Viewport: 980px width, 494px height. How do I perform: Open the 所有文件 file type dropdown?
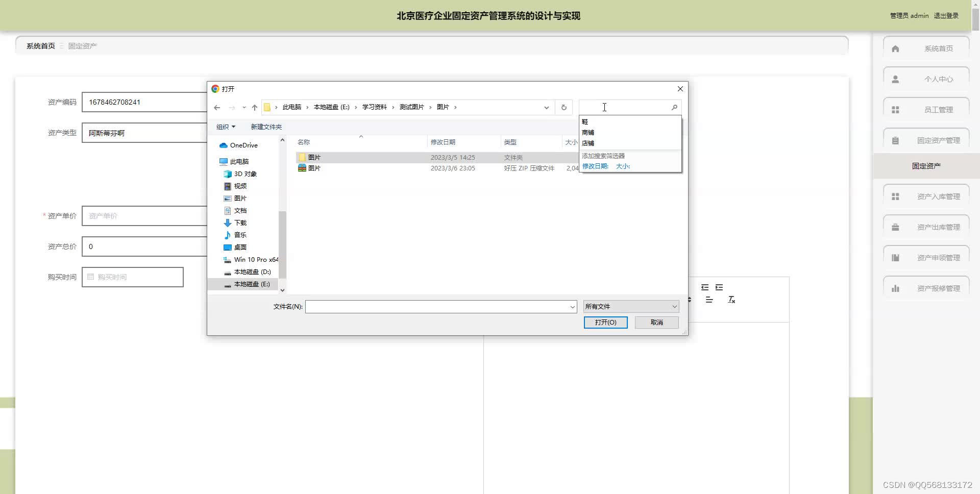click(x=631, y=307)
